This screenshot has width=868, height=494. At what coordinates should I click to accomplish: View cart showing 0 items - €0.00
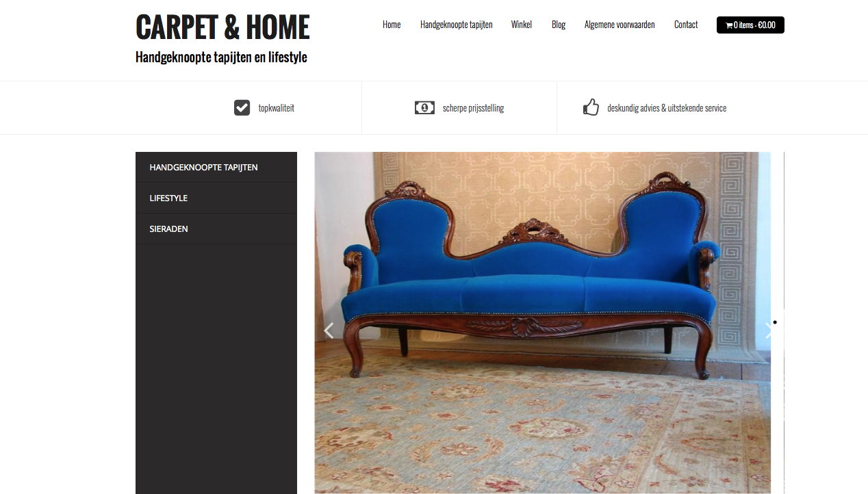coord(750,25)
